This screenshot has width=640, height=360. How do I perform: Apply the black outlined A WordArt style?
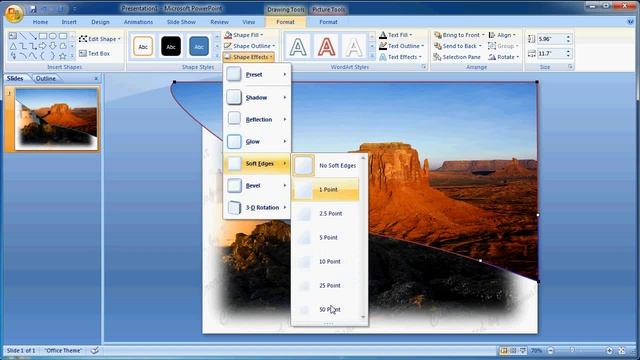(x=298, y=47)
